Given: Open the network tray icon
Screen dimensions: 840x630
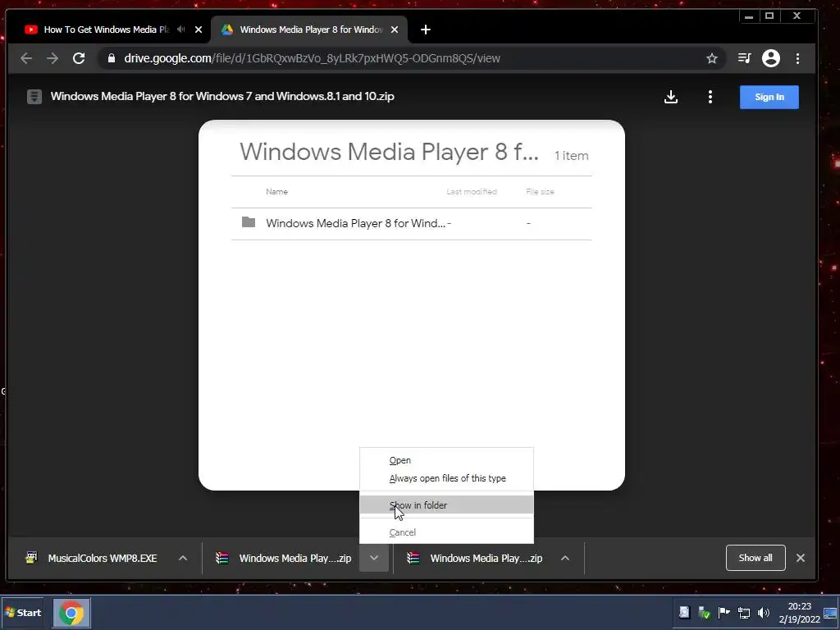Looking at the screenshot, I should click(x=744, y=613).
